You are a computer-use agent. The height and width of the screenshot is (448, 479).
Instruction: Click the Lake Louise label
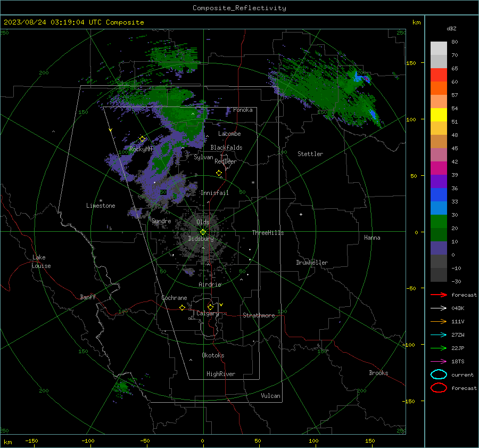coord(41,262)
